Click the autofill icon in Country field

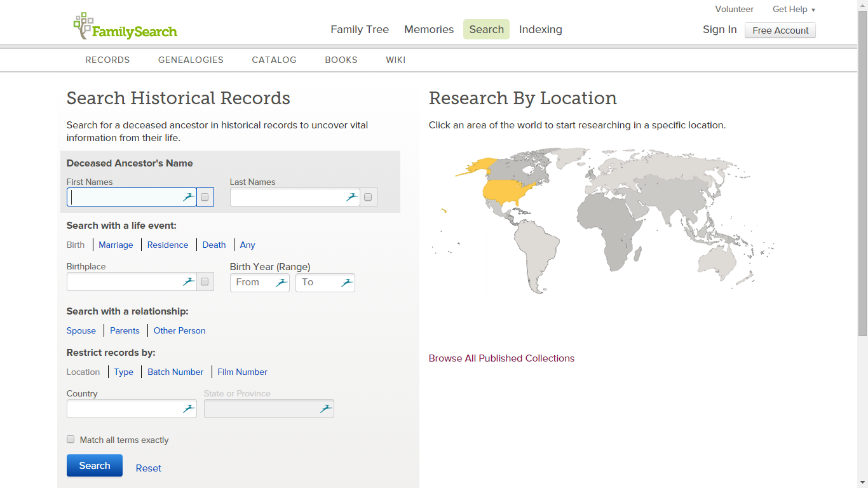point(188,409)
